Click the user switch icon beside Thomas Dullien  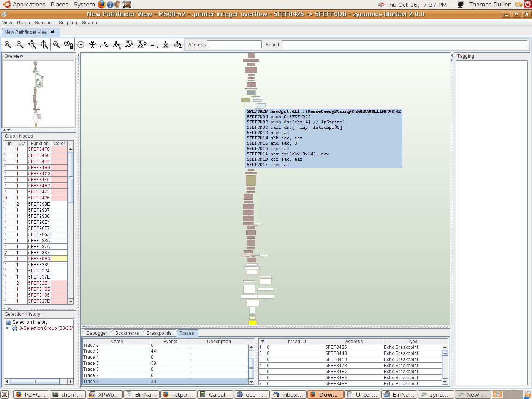(518, 5)
